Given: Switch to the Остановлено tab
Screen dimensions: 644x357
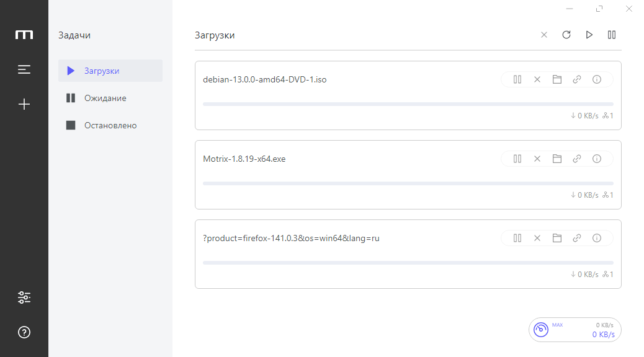Looking at the screenshot, I should pos(110,125).
